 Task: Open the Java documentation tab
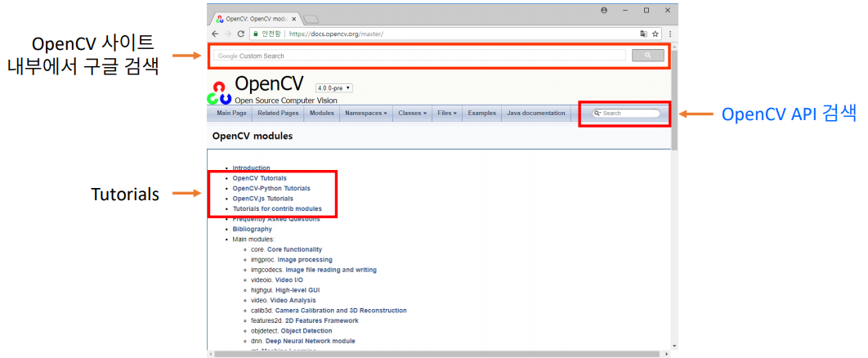tap(536, 113)
